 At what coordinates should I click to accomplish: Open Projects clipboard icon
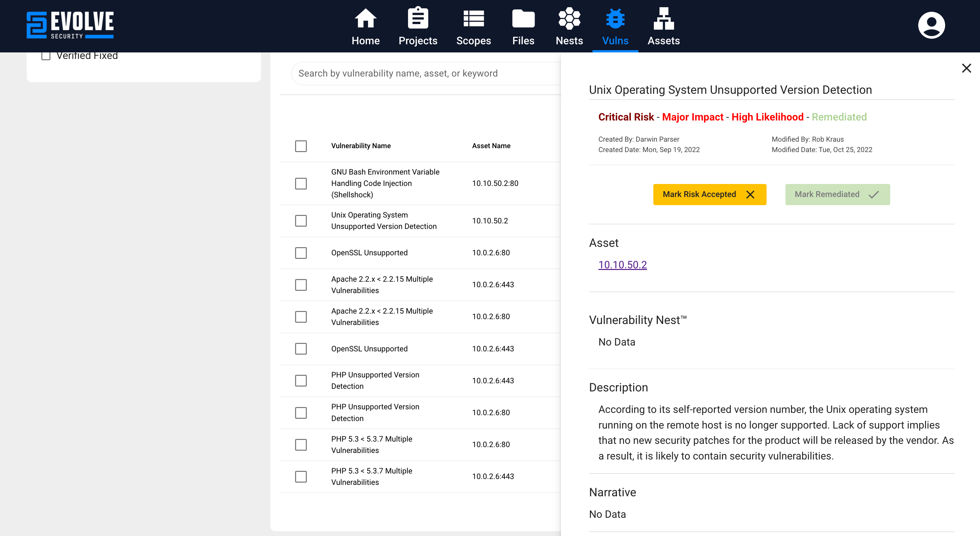(418, 18)
